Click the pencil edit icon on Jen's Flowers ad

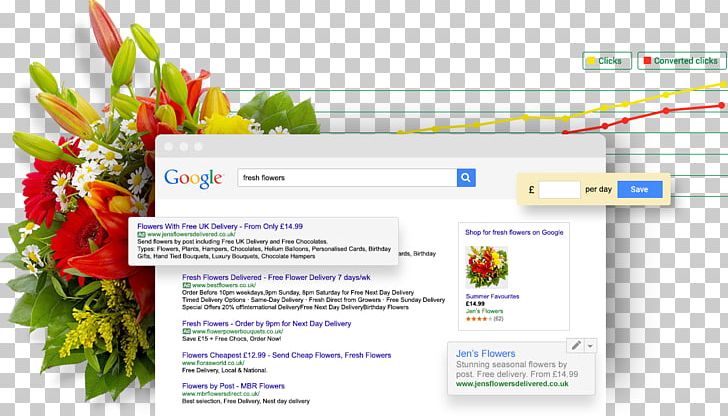576,345
